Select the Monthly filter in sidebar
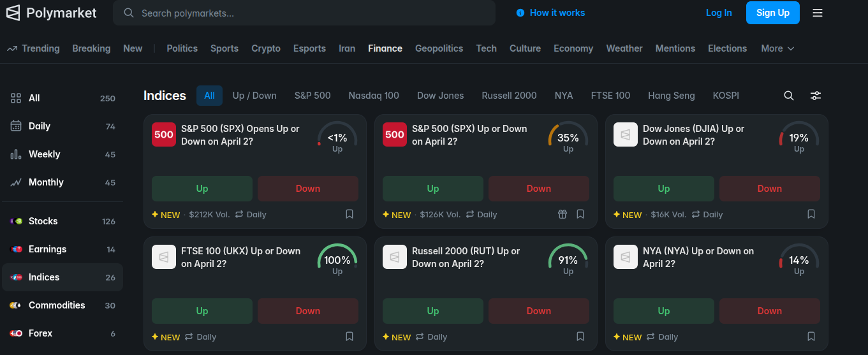The image size is (868, 355). 46,182
